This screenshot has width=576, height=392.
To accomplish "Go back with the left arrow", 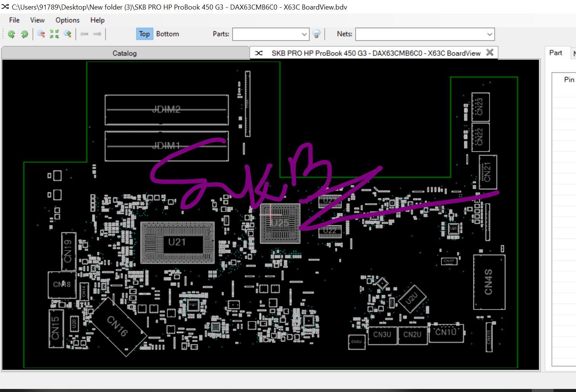I will pos(84,34).
